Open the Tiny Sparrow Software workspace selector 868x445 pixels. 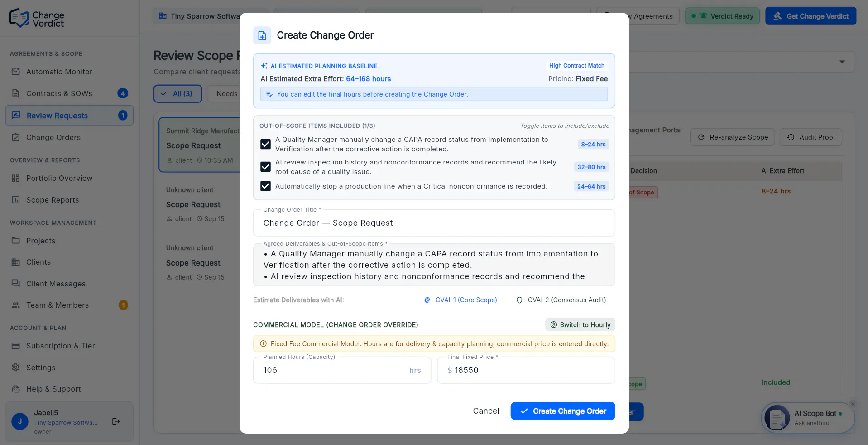[x=197, y=16]
